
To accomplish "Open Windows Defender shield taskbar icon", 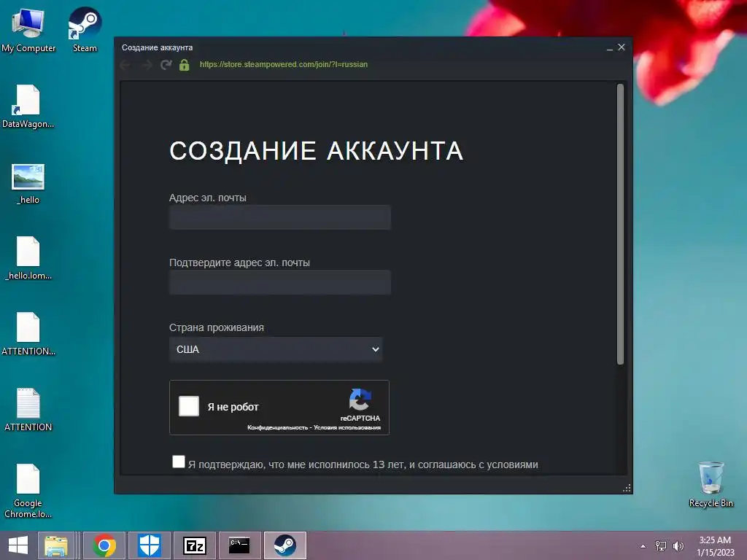I will tap(149, 545).
